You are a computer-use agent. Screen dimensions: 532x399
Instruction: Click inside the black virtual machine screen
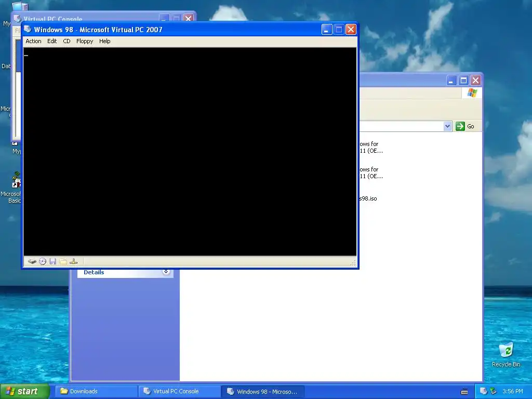[x=190, y=151]
